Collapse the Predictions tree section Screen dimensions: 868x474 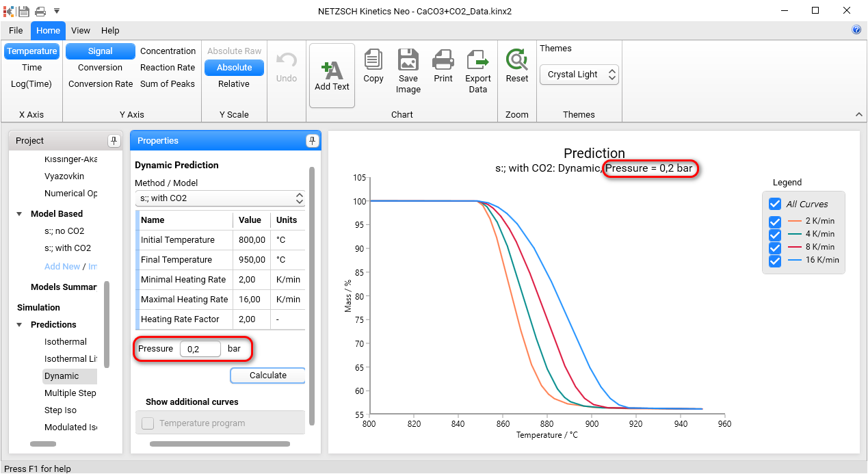point(18,324)
